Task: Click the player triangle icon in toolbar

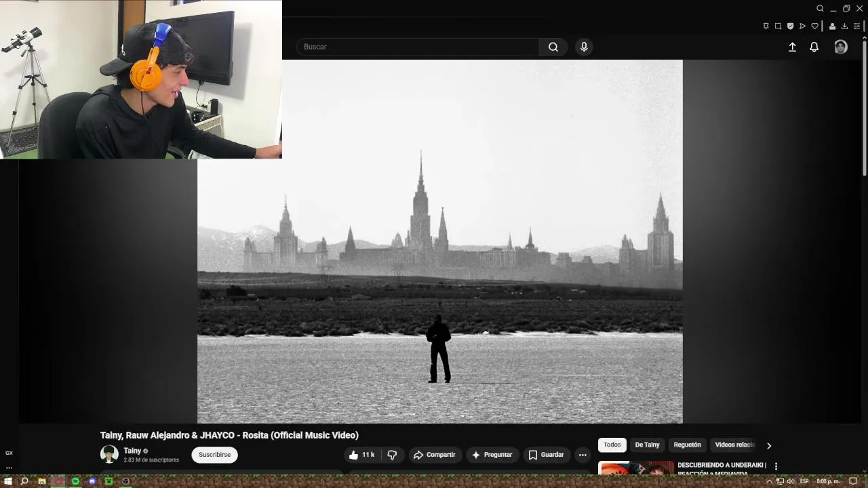Action: [x=803, y=26]
